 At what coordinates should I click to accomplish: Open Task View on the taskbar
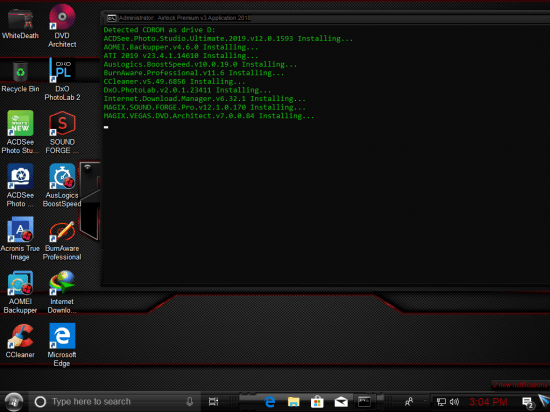[x=213, y=402]
